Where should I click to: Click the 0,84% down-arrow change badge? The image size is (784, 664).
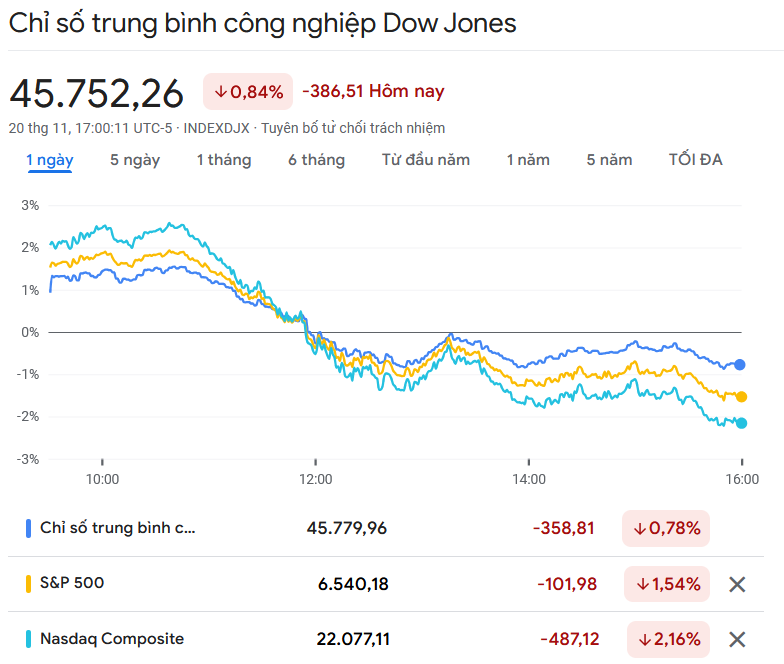(x=248, y=92)
